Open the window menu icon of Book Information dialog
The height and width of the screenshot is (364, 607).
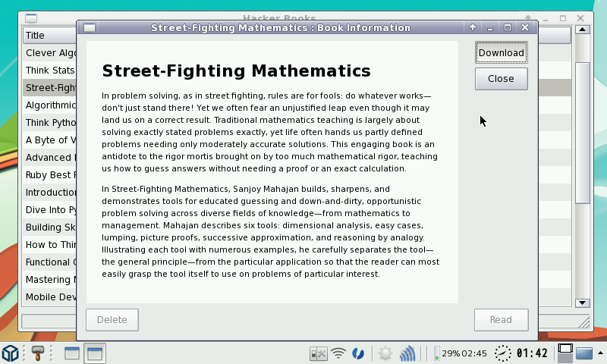tap(90, 27)
